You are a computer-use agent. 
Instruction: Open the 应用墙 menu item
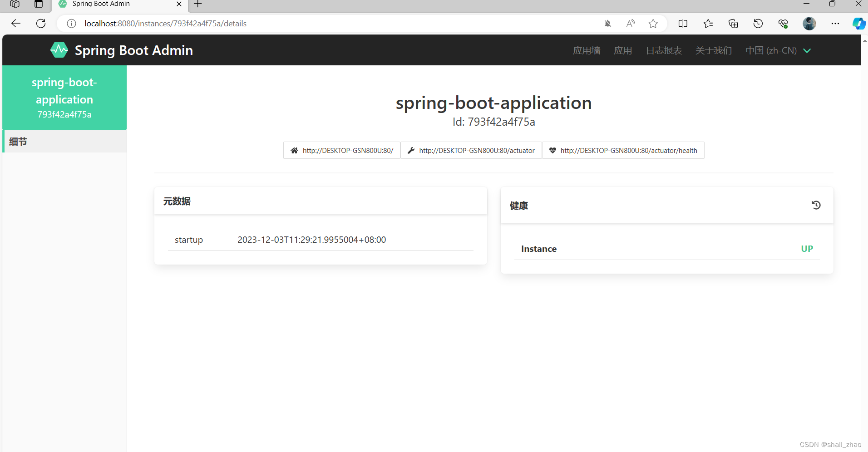(x=587, y=50)
